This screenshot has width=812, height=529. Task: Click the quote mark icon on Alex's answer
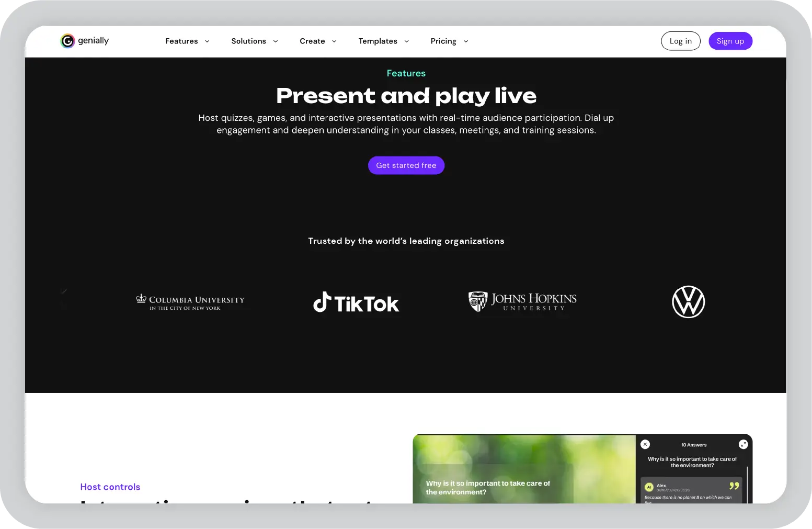tap(734, 486)
